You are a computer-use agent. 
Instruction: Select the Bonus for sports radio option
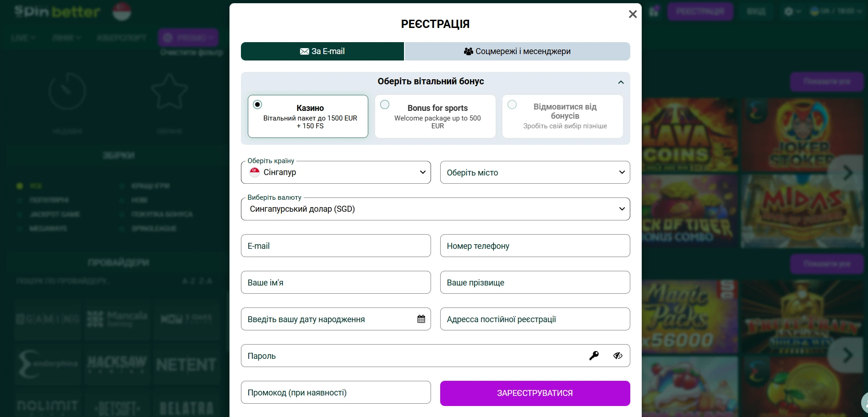[385, 104]
